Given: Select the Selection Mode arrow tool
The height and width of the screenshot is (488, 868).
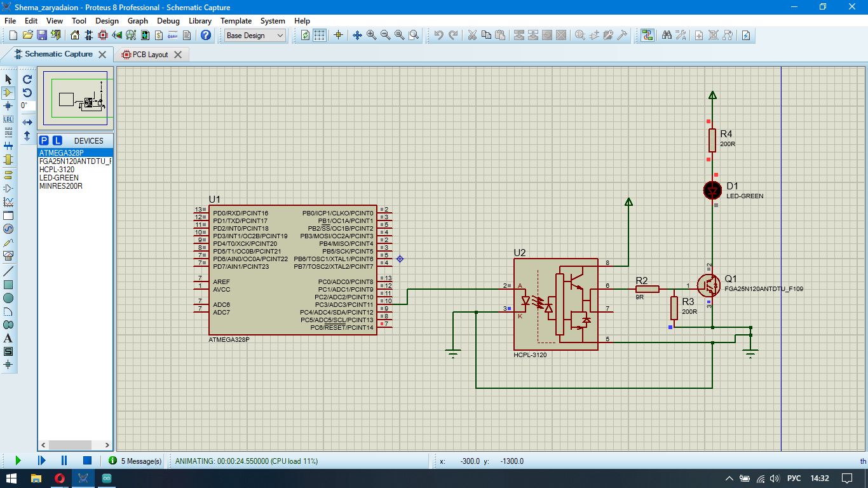Looking at the screenshot, I should coord(8,79).
